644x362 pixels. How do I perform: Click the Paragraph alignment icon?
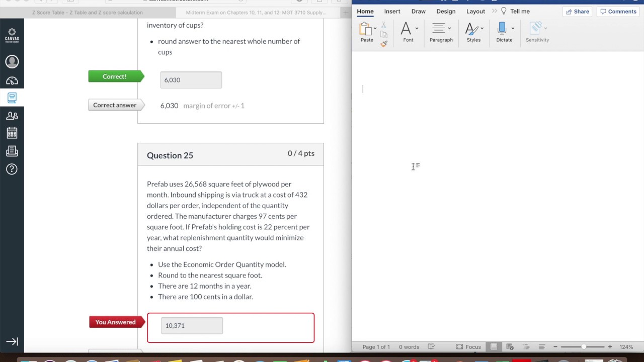point(438,28)
